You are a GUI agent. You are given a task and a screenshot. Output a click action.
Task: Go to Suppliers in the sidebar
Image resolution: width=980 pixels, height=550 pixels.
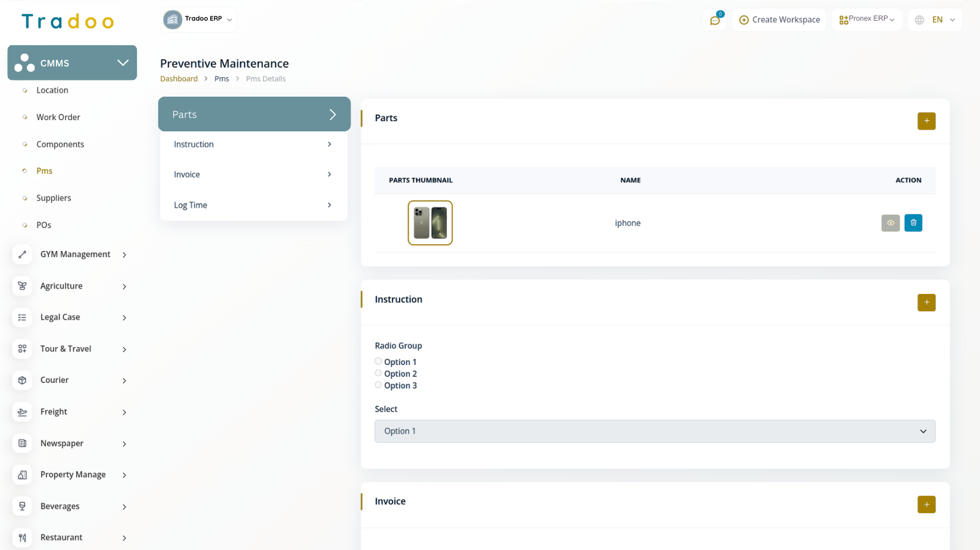(54, 198)
